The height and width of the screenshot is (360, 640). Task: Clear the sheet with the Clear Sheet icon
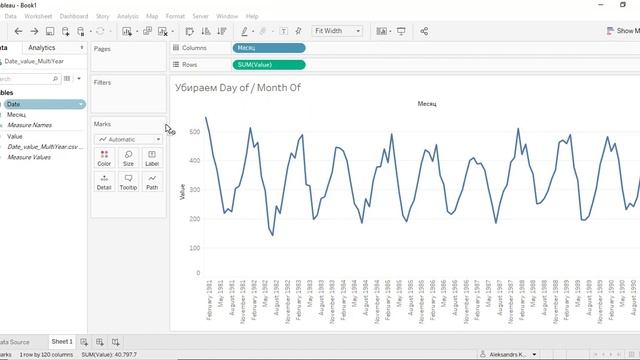[x=162, y=31]
